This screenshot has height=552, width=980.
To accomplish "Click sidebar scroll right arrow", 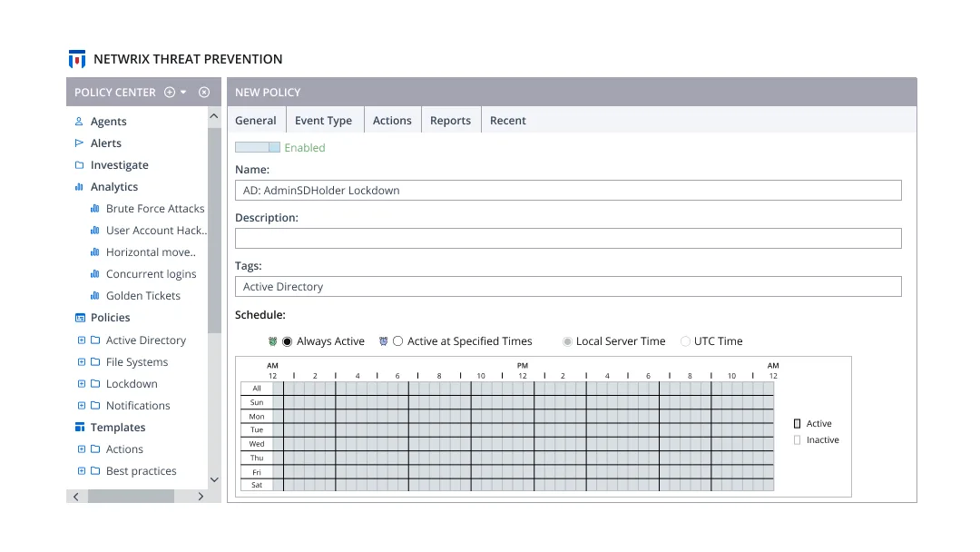I will 201,497.
